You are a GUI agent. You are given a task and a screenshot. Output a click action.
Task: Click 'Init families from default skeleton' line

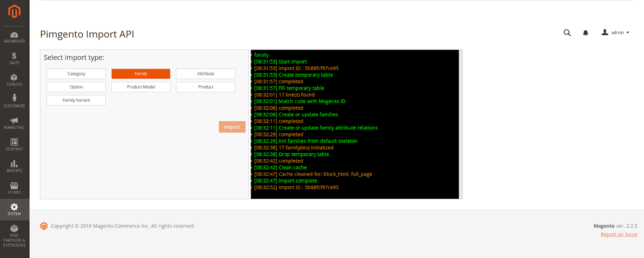pos(306,141)
